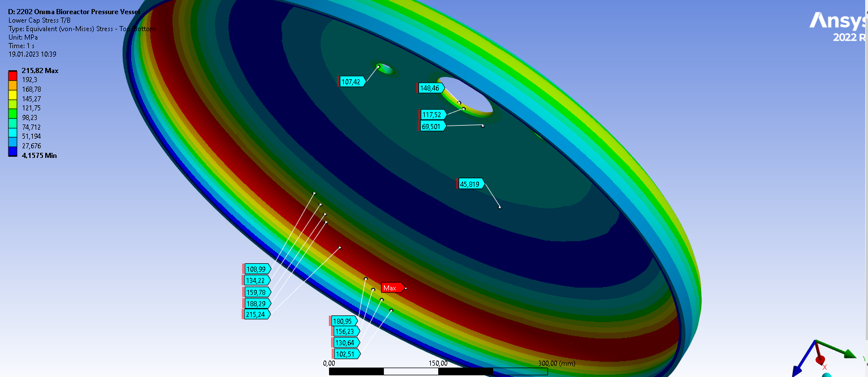Click the scale ruler bar
The height and width of the screenshot is (377, 868).
tap(438, 371)
